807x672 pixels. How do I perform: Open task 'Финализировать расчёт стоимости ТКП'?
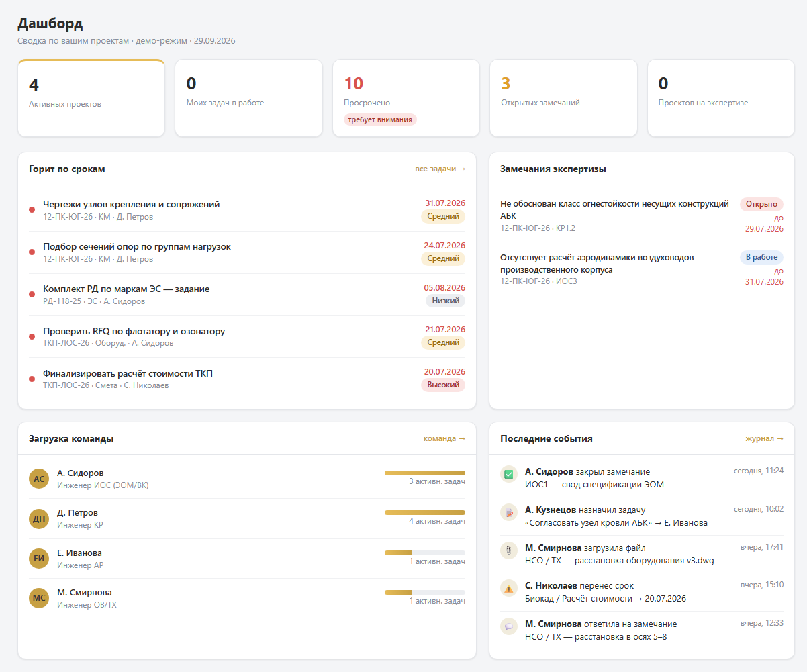click(128, 373)
